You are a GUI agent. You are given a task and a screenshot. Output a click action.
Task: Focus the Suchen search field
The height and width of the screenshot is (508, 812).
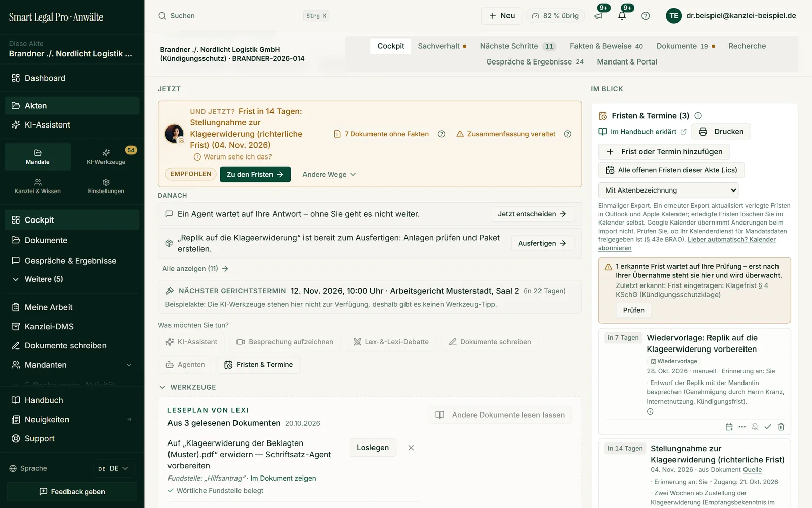pyautogui.click(x=244, y=16)
